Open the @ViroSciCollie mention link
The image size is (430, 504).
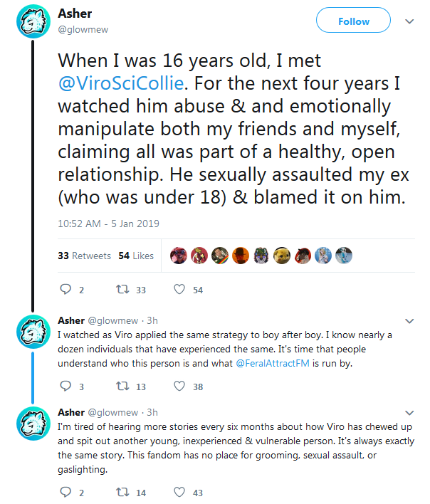pyautogui.click(x=121, y=83)
